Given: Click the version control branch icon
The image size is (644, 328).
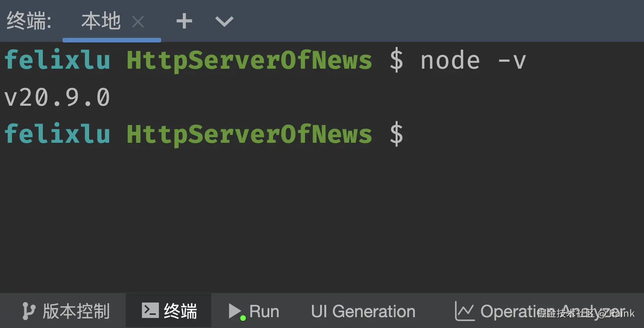Looking at the screenshot, I should click(x=28, y=311).
